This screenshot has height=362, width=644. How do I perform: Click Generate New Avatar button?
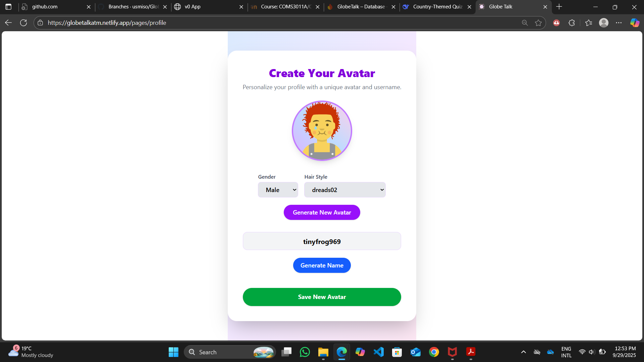(322, 213)
